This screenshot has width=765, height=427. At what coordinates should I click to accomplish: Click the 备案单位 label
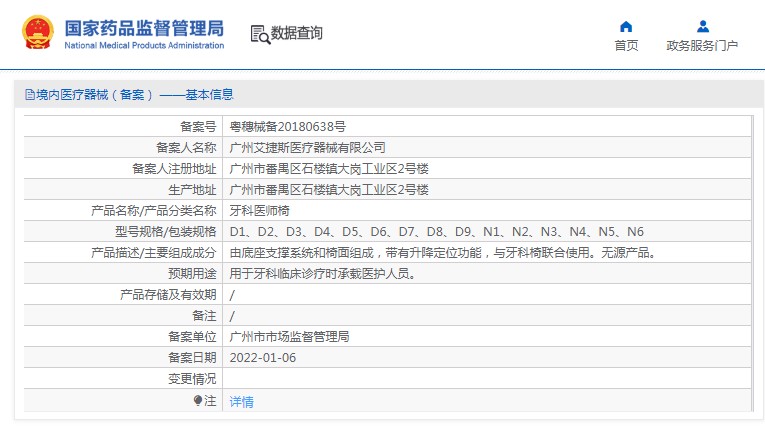coord(192,337)
